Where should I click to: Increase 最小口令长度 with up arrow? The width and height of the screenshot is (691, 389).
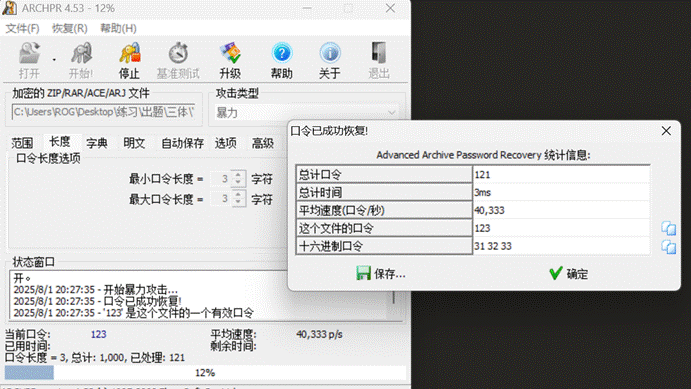tap(238, 174)
